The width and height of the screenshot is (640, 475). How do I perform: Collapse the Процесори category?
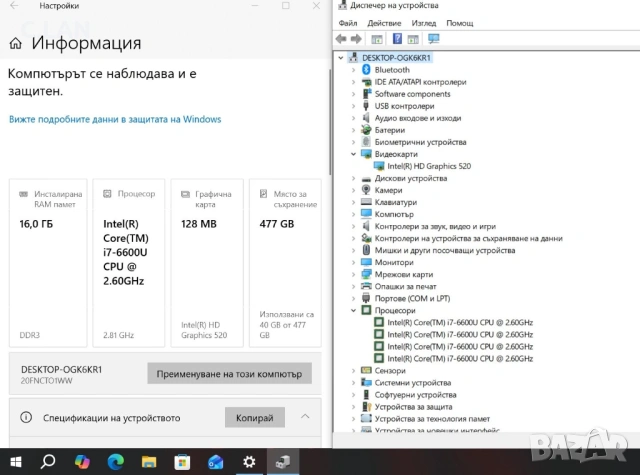coord(353,310)
